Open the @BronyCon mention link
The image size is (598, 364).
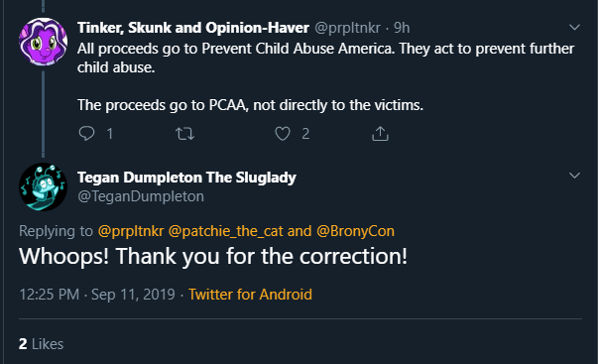point(355,231)
